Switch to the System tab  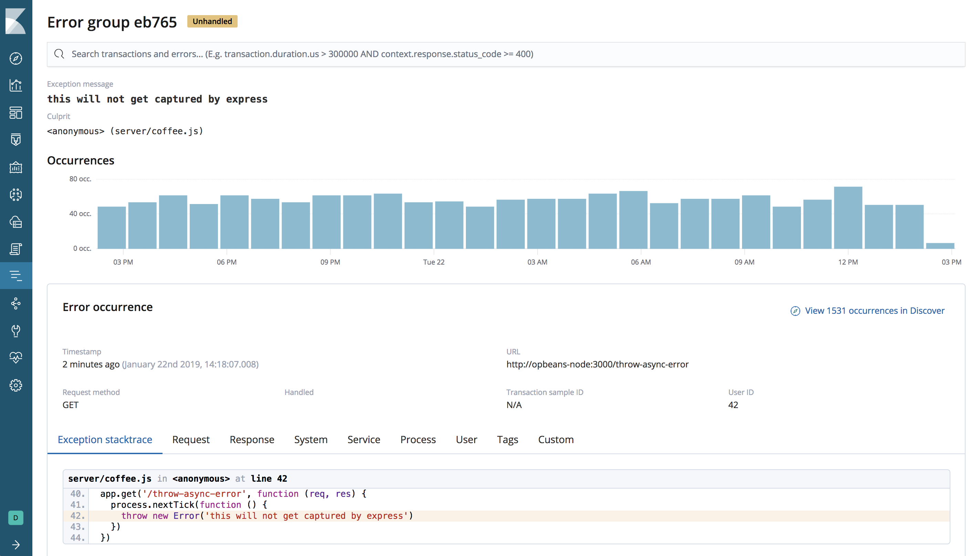tap(311, 439)
